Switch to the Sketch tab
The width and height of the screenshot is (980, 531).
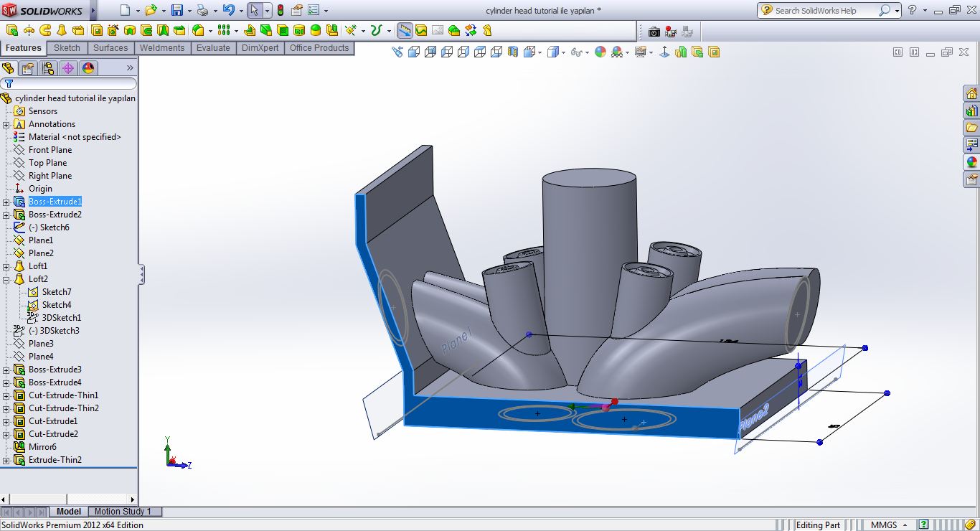tap(67, 48)
